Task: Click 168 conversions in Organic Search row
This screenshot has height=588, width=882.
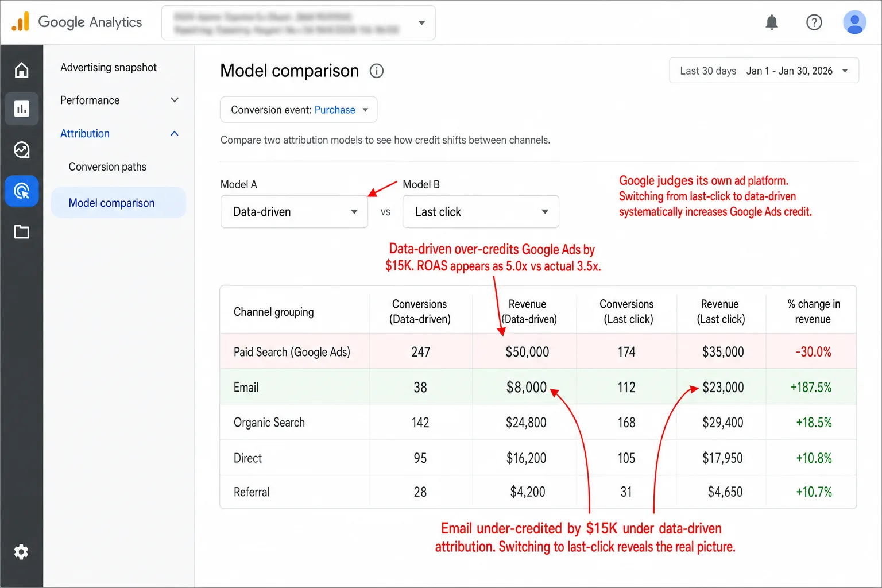Action: (x=626, y=423)
